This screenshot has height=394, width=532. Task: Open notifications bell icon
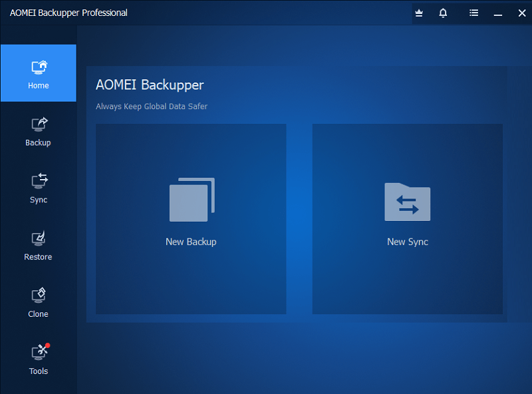(443, 13)
